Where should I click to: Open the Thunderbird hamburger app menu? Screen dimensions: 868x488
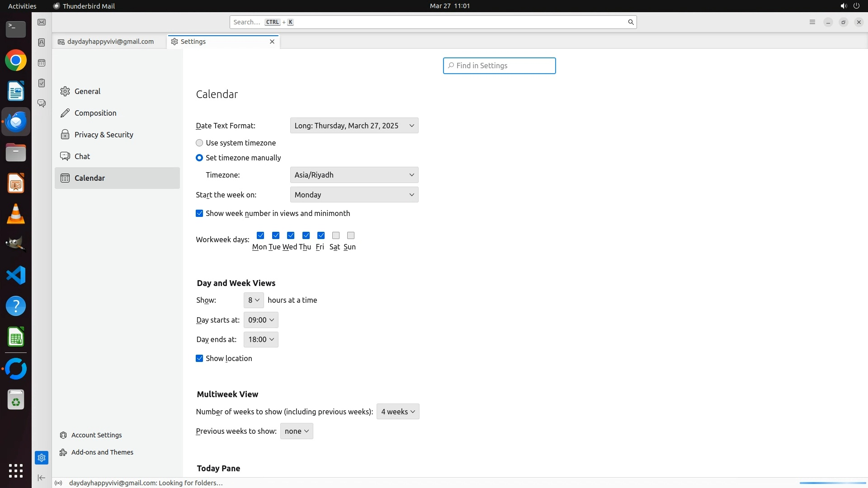pyautogui.click(x=812, y=22)
